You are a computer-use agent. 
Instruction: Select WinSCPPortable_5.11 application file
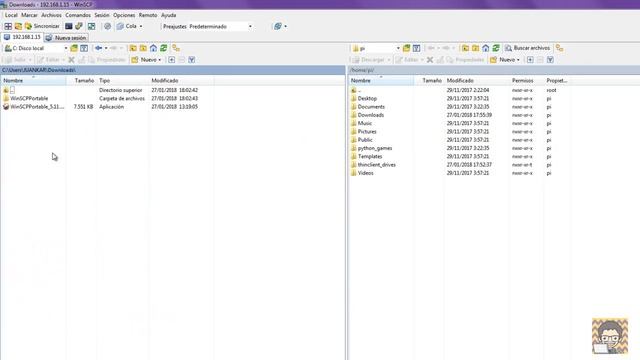tap(33, 107)
